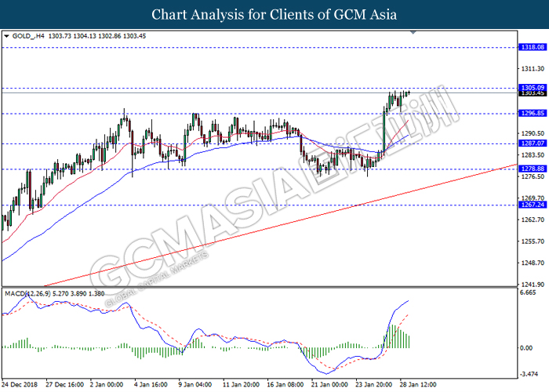Click the 1248.70 price axis value
Viewport: 549px width, 392px height.
pos(533,263)
